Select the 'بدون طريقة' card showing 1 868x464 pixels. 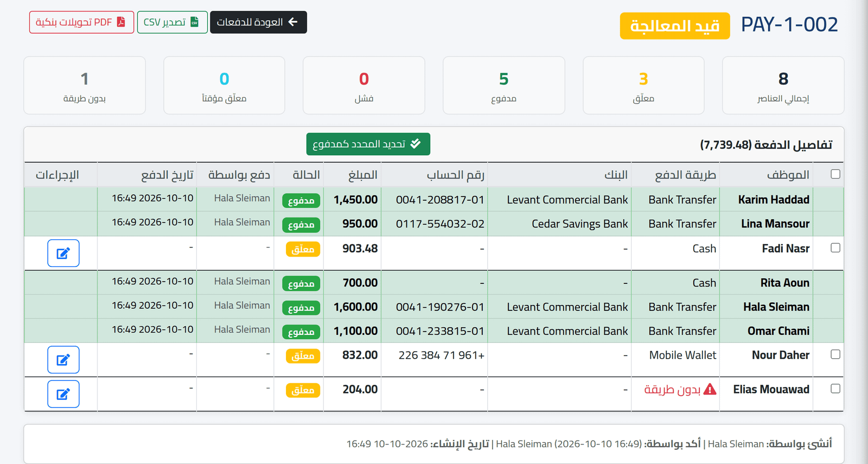tap(85, 85)
